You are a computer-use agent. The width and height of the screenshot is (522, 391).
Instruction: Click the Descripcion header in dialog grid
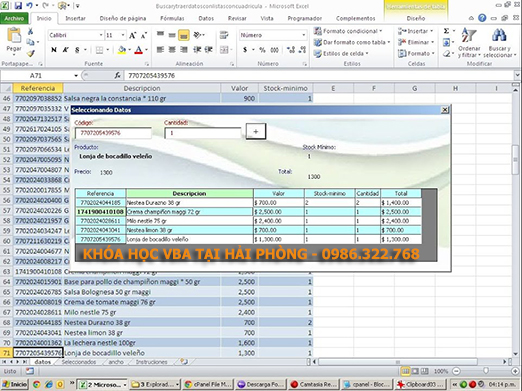189,193
